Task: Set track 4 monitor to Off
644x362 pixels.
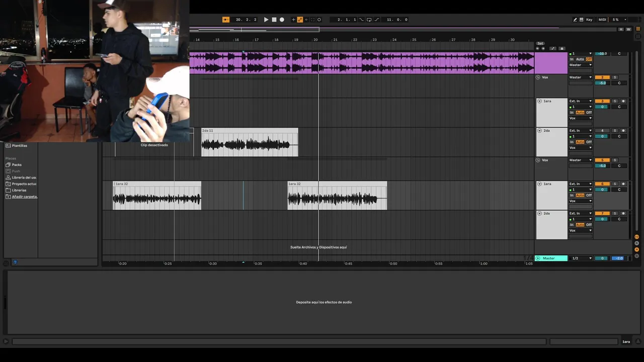Action: (589, 142)
